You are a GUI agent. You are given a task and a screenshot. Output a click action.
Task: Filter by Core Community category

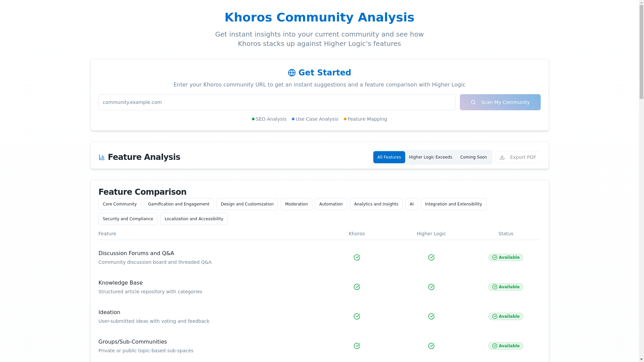coord(120,204)
